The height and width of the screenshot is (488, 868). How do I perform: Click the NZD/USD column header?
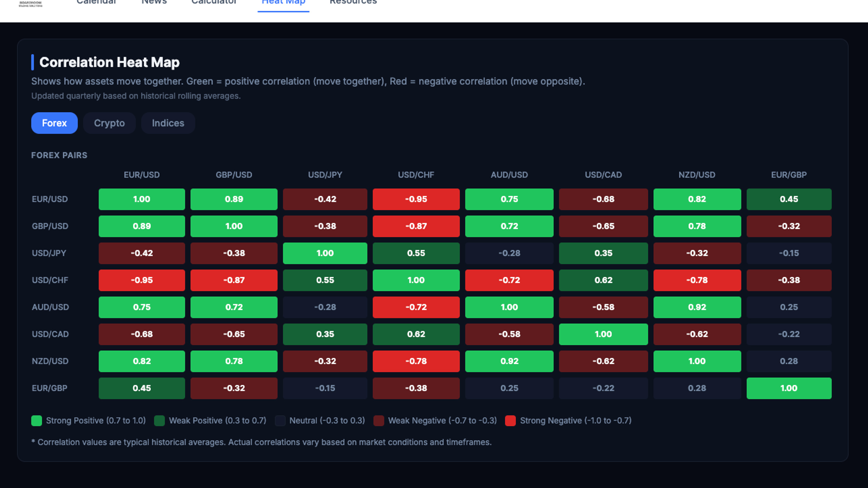coord(697,175)
